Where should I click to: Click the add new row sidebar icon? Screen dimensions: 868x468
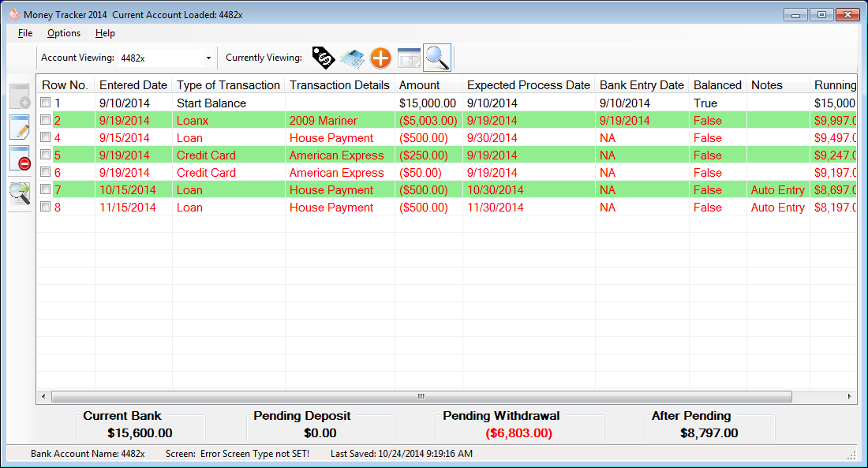[20, 95]
